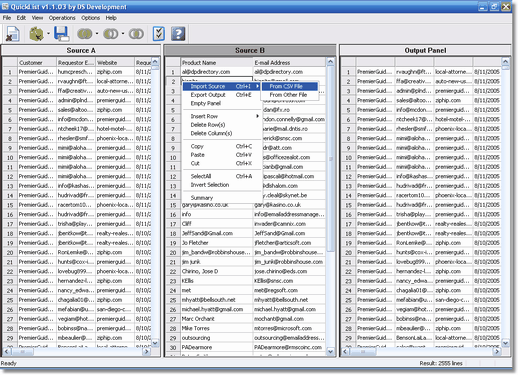
Task: Choose Copy in context menu
Action: click(x=222, y=146)
